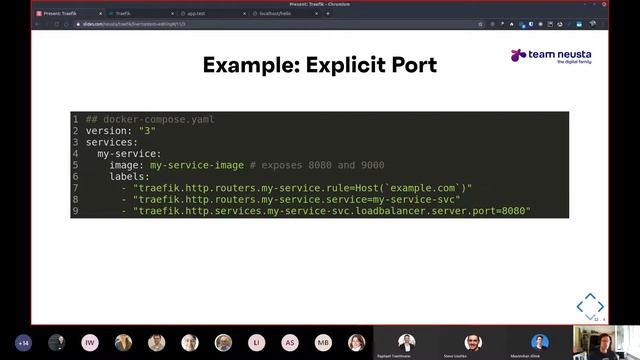Select the presenter webcam tile
This screenshot has height=360, width=640.
pos(606,343)
